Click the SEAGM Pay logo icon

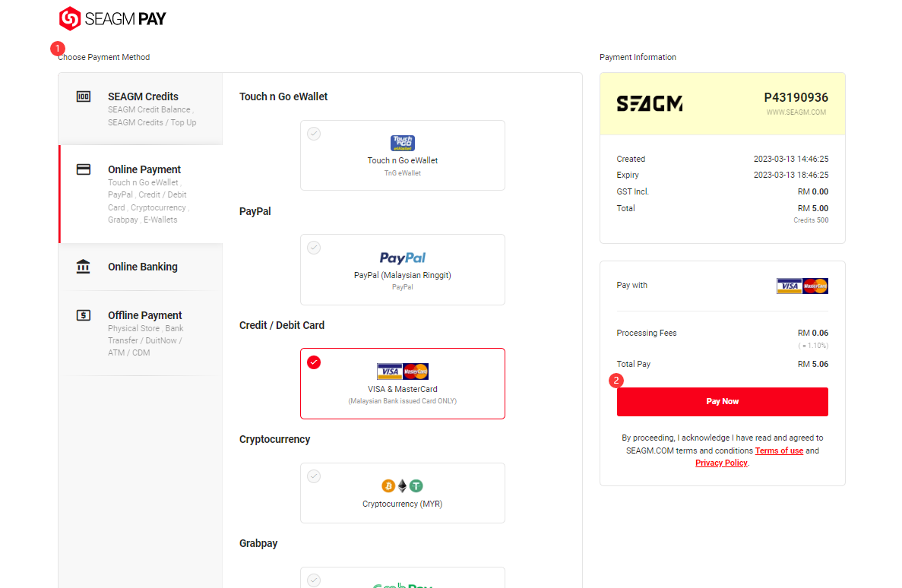tap(70, 18)
